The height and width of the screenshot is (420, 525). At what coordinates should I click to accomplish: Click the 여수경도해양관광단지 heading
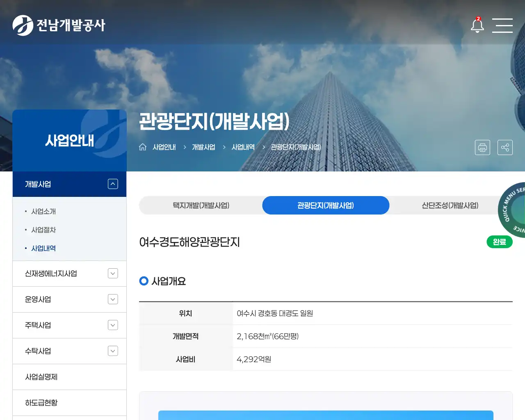coord(189,242)
